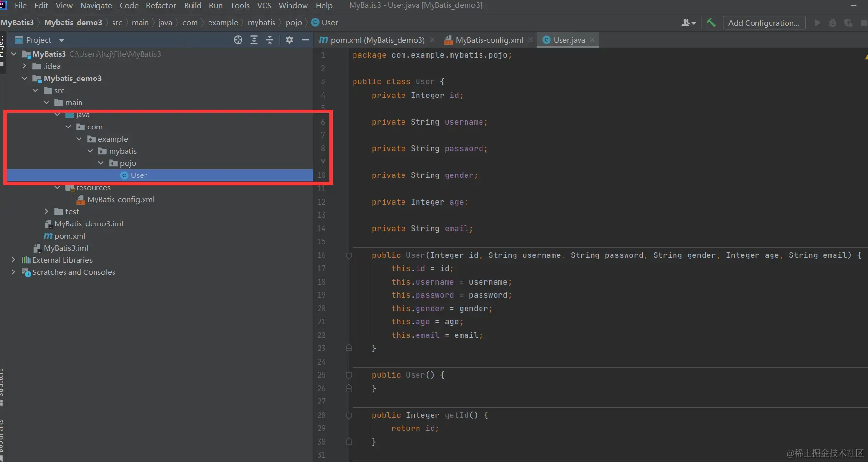The width and height of the screenshot is (868, 462).
Task: Click the Collapse All icon in Project panel
Action: coord(270,40)
